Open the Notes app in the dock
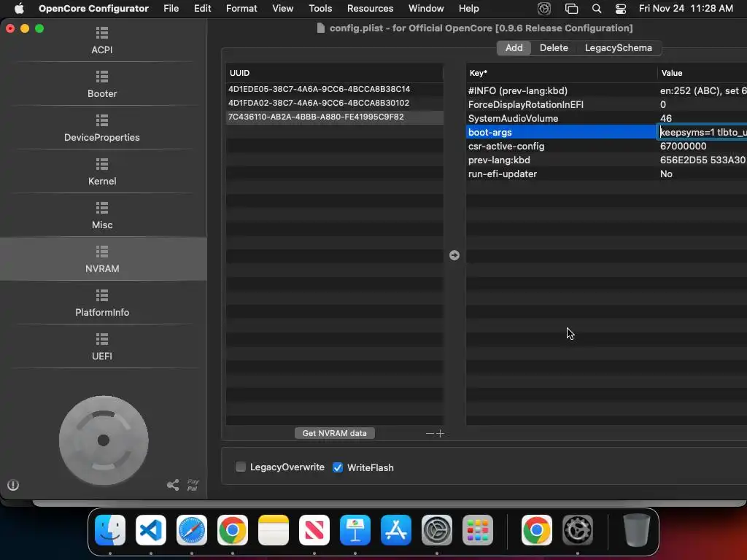 point(274,530)
